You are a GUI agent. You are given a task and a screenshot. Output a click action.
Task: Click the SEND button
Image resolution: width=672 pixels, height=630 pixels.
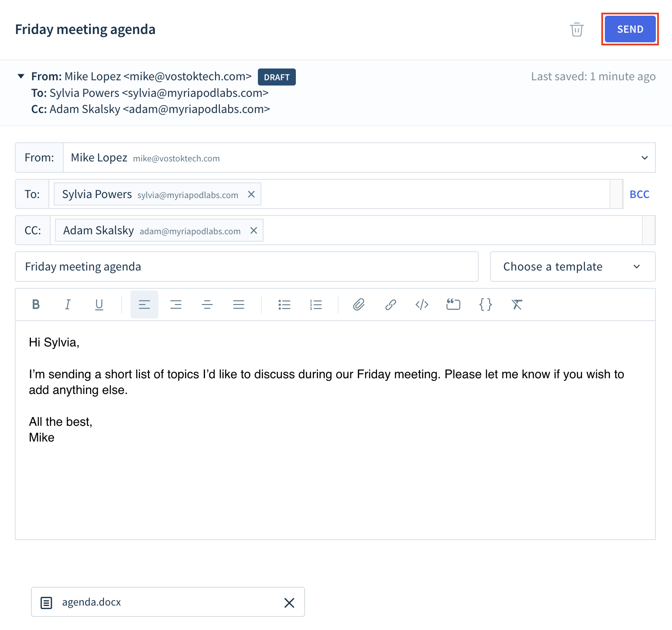coord(630,29)
